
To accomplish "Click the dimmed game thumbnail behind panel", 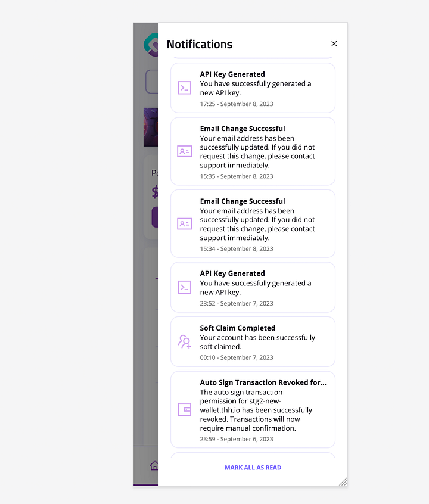I will coord(151,127).
